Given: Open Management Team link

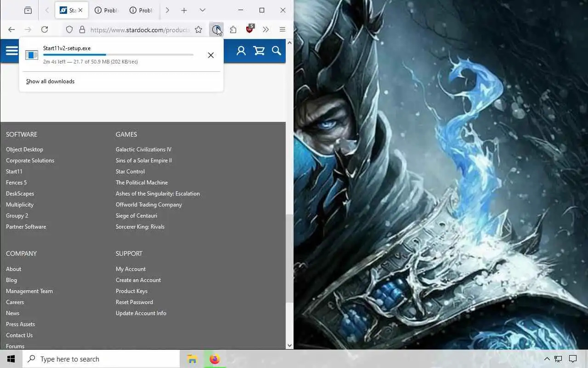Looking at the screenshot, I should 29,291.
